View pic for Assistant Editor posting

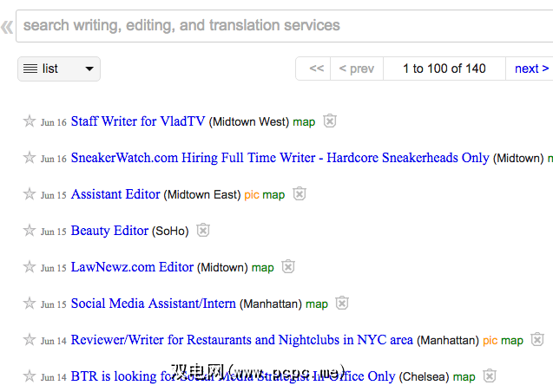point(252,195)
